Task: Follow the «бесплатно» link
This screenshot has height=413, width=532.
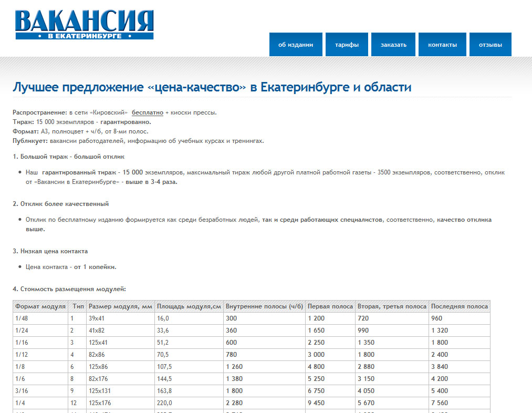Action: [x=148, y=112]
